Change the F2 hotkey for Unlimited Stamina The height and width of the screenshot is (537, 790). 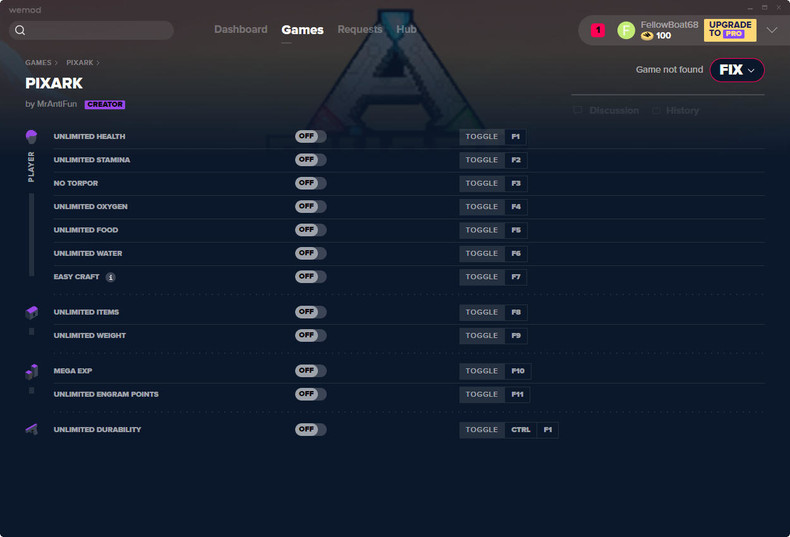click(516, 160)
